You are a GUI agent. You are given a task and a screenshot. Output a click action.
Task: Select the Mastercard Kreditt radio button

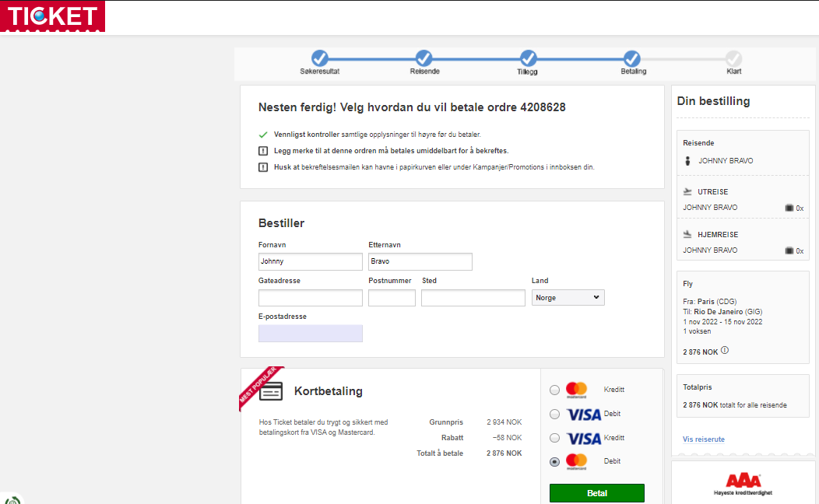coord(555,390)
